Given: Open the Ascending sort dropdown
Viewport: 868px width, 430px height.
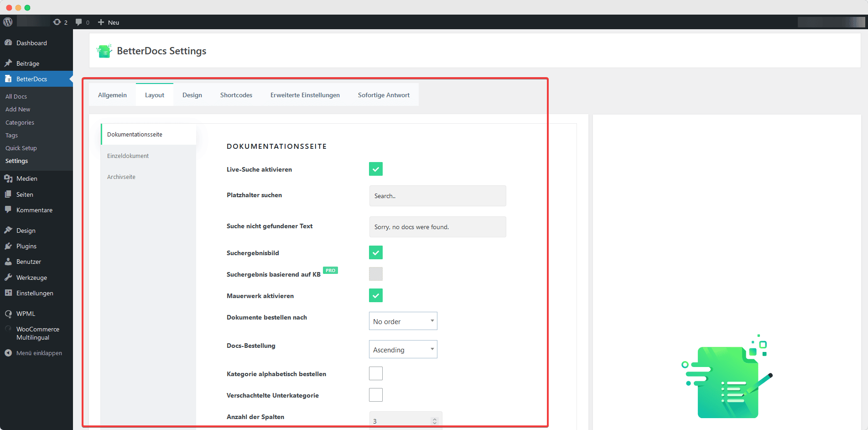Looking at the screenshot, I should (x=403, y=349).
